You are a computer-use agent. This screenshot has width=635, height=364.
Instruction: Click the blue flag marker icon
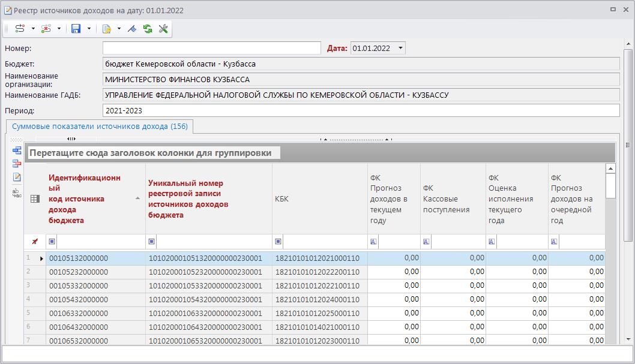(x=132, y=29)
